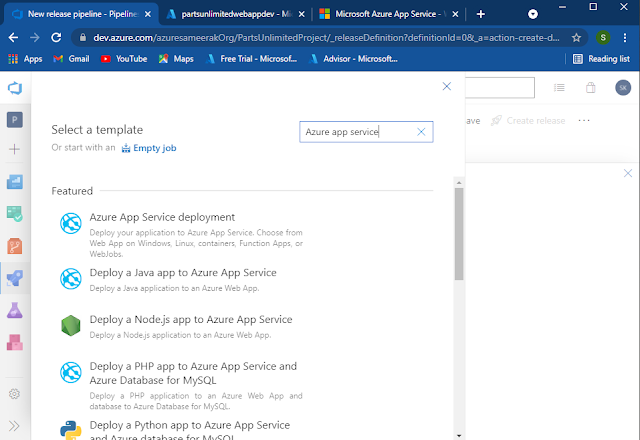Go forward in browser history
This screenshot has width=640, height=440.
pos(35,38)
